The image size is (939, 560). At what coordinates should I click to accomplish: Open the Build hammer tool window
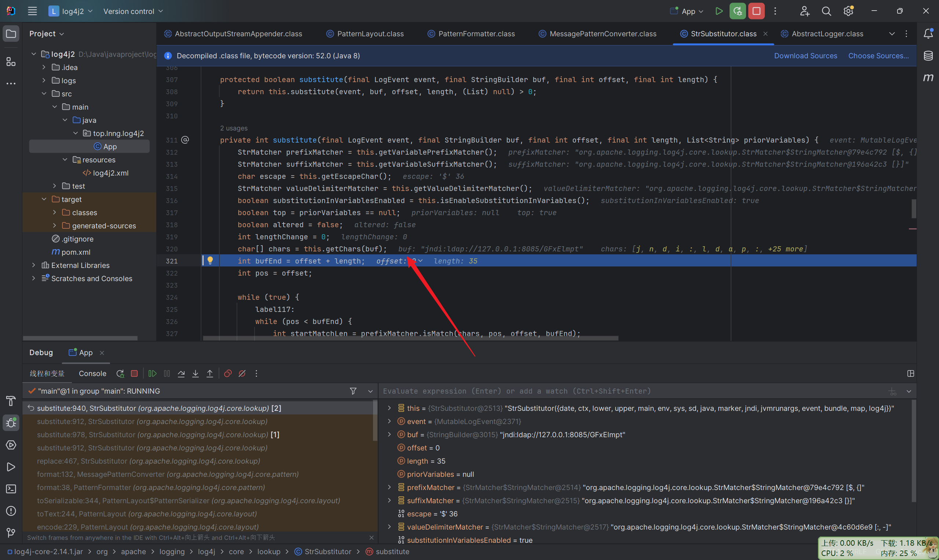tap(11, 401)
